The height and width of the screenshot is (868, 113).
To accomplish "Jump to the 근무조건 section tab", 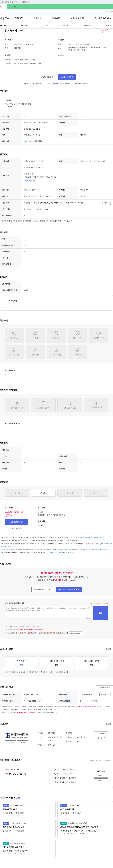I will point(24,26).
